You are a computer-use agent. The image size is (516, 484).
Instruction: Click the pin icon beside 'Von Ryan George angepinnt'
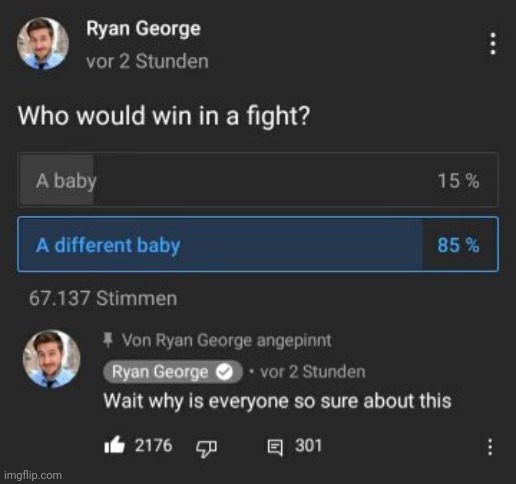tap(108, 340)
